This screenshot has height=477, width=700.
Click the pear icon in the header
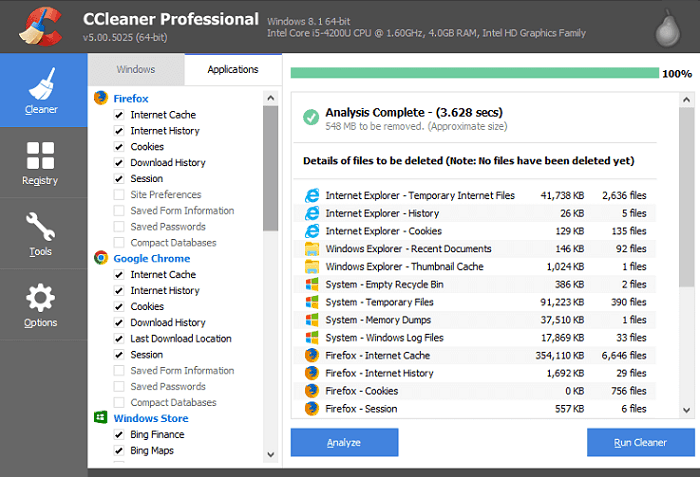pos(667,28)
